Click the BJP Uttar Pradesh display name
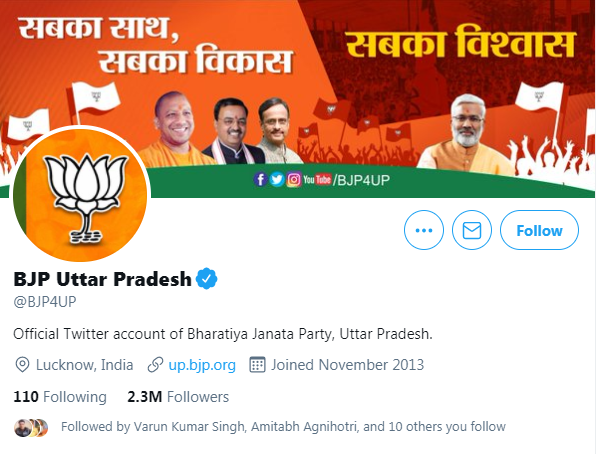 pos(102,279)
